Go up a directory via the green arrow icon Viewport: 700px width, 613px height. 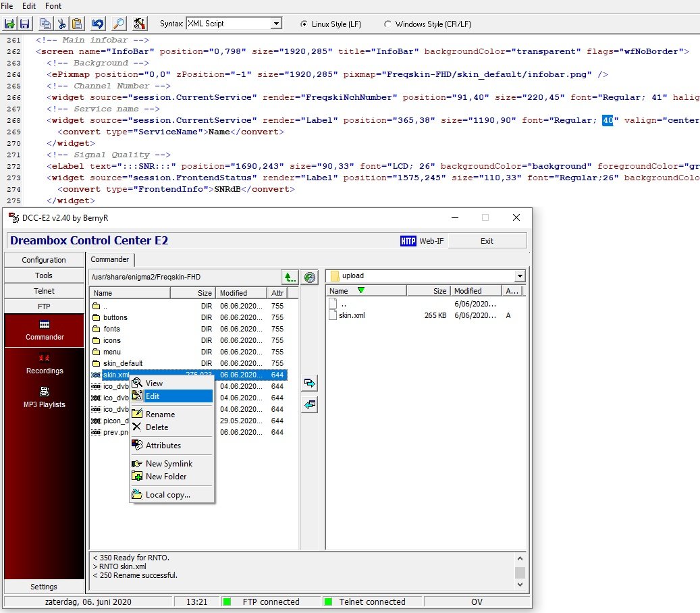tap(288, 276)
